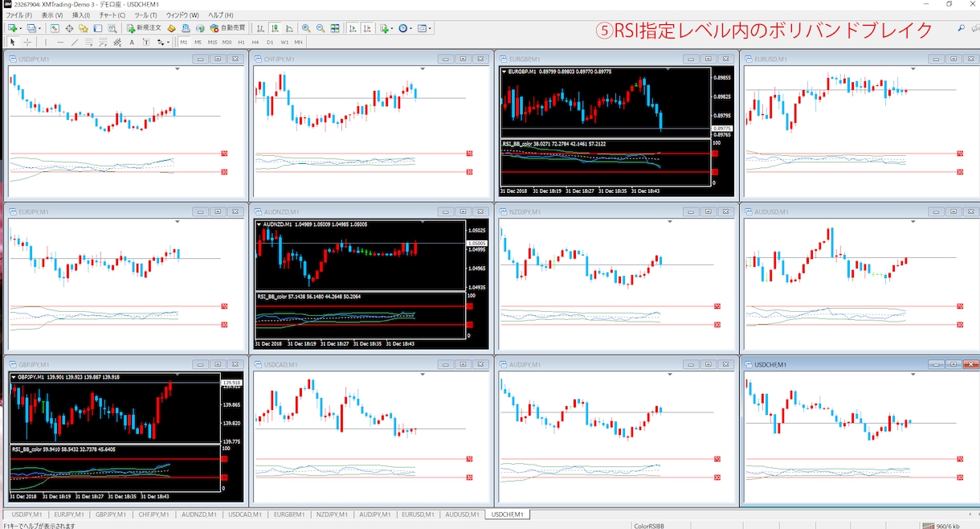Set timeframe to D1

pos(270,42)
